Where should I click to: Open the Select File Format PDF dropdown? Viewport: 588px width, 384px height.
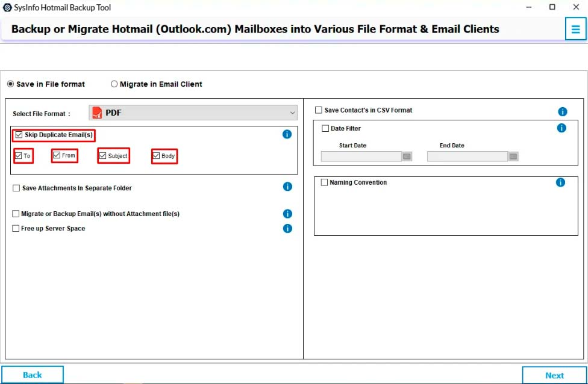pos(193,113)
